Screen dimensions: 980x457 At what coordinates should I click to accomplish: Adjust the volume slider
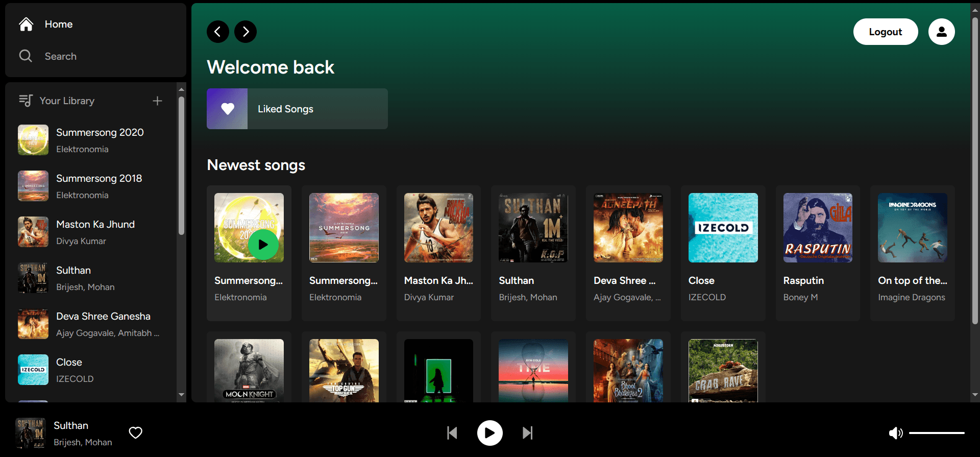pos(937,433)
